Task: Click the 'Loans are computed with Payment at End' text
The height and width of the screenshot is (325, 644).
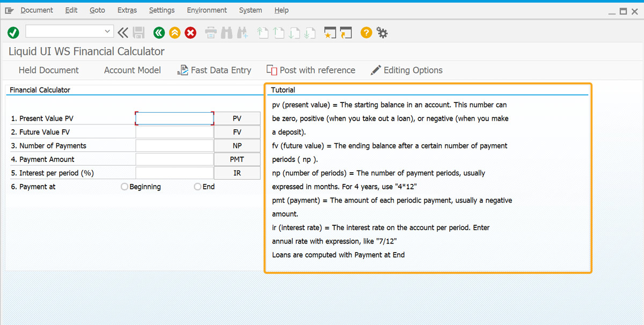Action: pos(339,255)
